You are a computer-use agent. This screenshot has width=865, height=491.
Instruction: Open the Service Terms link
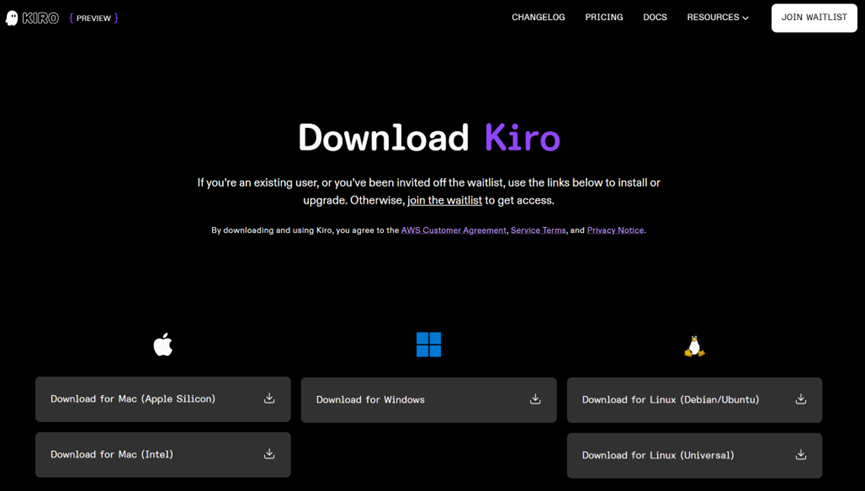(538, 230)
